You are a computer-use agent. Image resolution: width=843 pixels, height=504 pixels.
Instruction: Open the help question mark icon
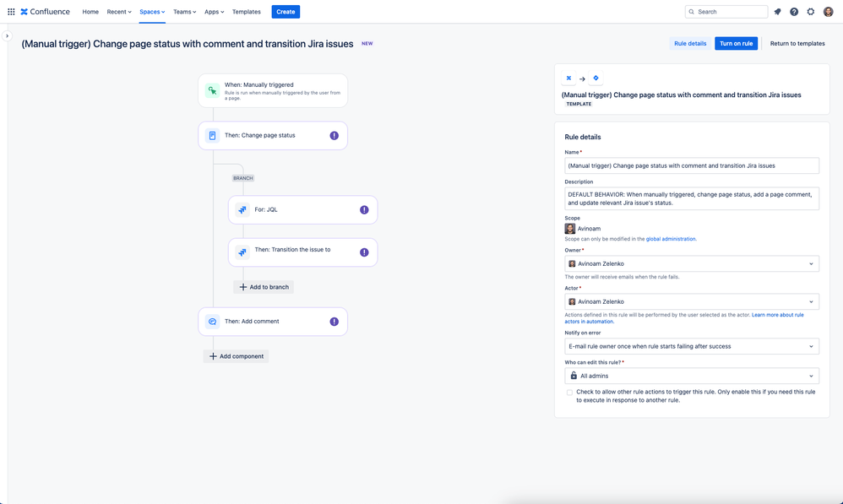coord(794,11)
